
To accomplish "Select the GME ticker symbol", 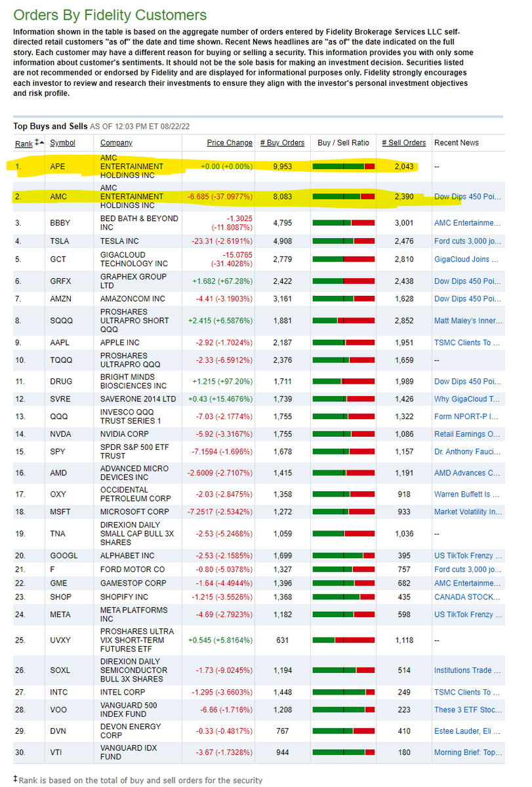I will pyautogui.click(x=59, y=583).
